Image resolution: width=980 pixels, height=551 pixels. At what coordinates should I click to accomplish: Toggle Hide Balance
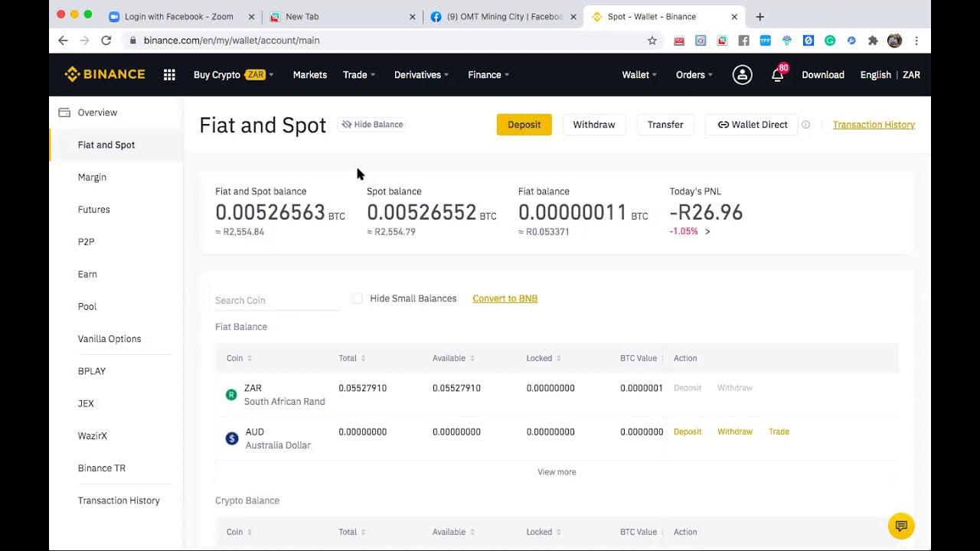[372, 125]
